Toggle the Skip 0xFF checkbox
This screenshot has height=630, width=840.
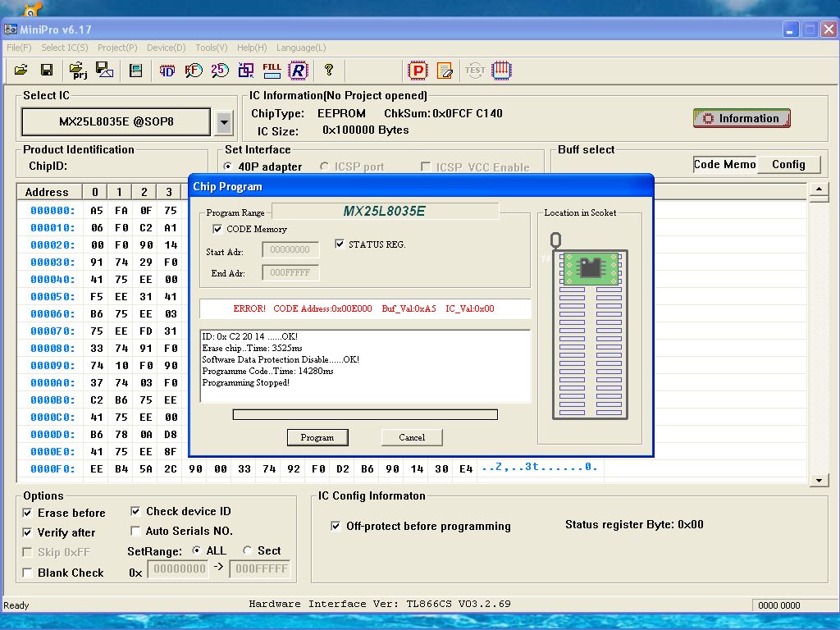(27, 552)
